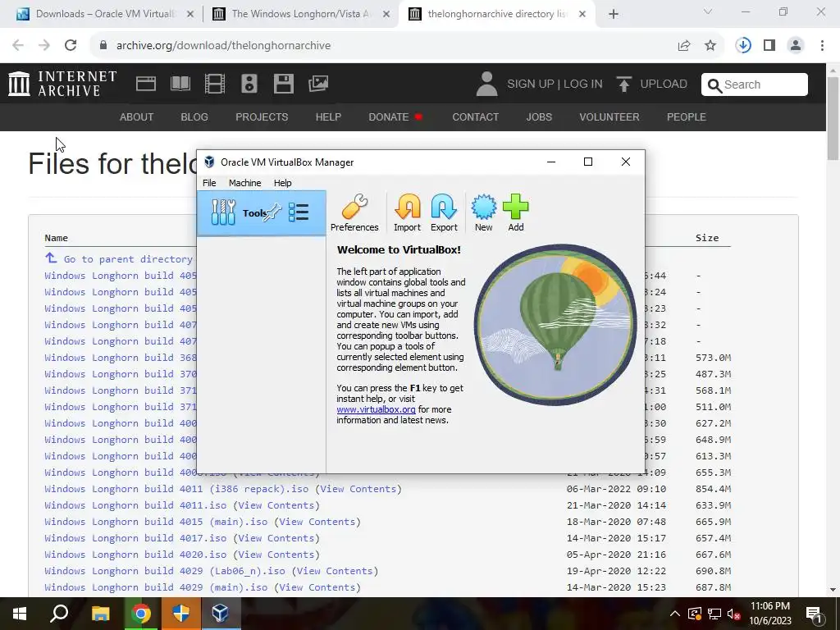Click SIGN UP | LOG IN
This screenshot has height=630, width=840.
[x=555, y=84]
